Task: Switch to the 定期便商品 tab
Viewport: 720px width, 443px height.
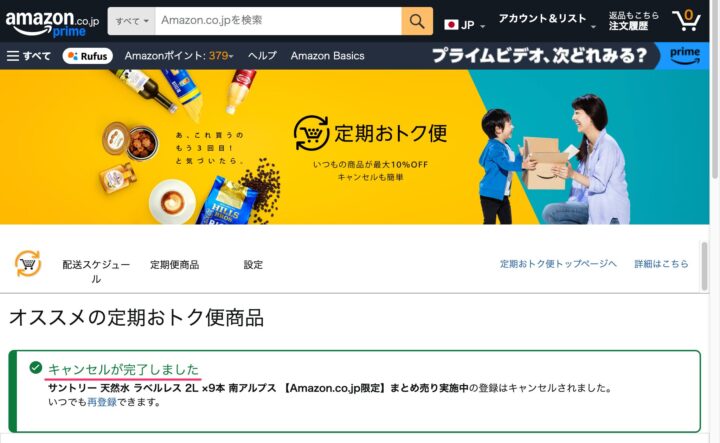Action: pos(174,265)
